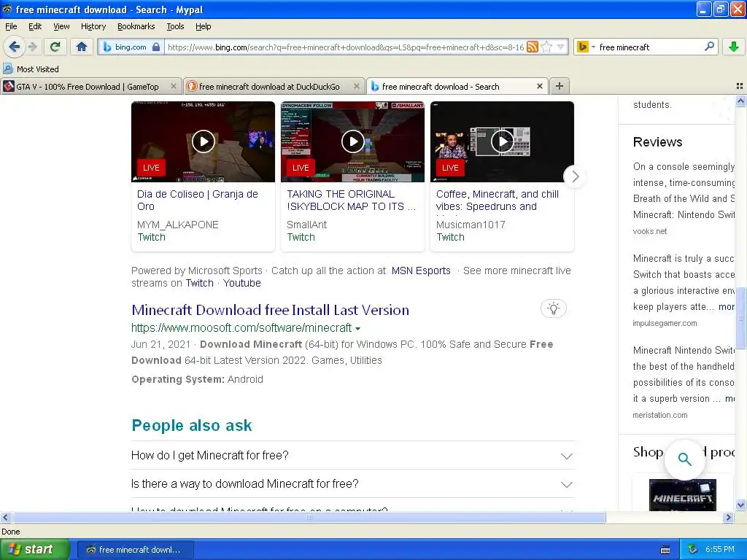
Task: Expand Is there a way to download Minecraft
Action: click(352, 484)
